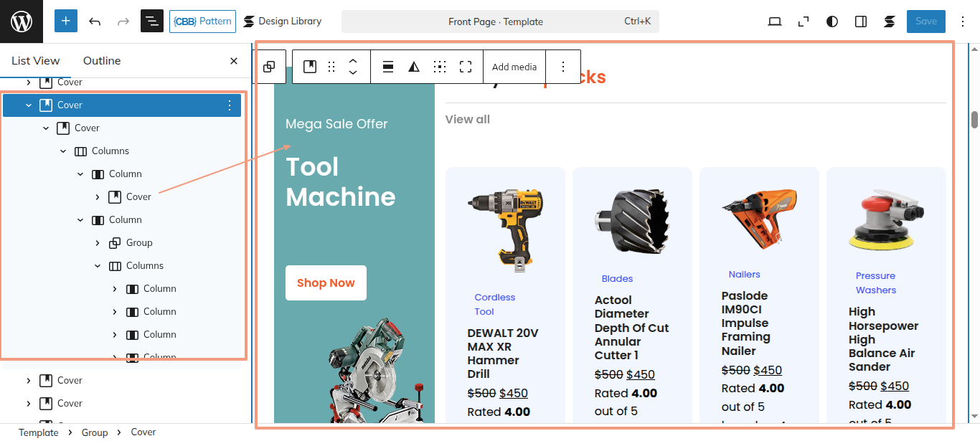Click the Cover block type icon in toolbar
Image resolution: width=980 pixels, height=441 pixels.
[x=310, y=67]
